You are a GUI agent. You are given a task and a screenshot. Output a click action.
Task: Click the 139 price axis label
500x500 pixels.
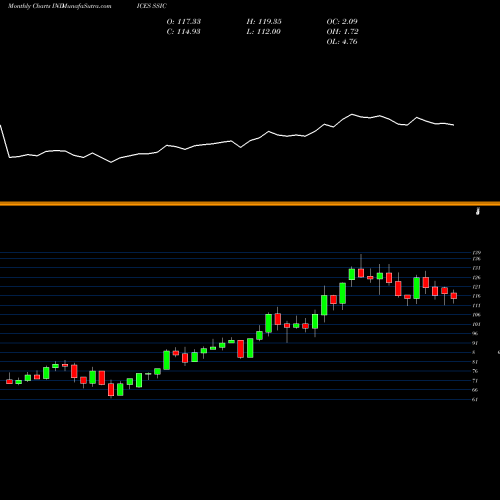pyautogui.click(x=476, y=253)
